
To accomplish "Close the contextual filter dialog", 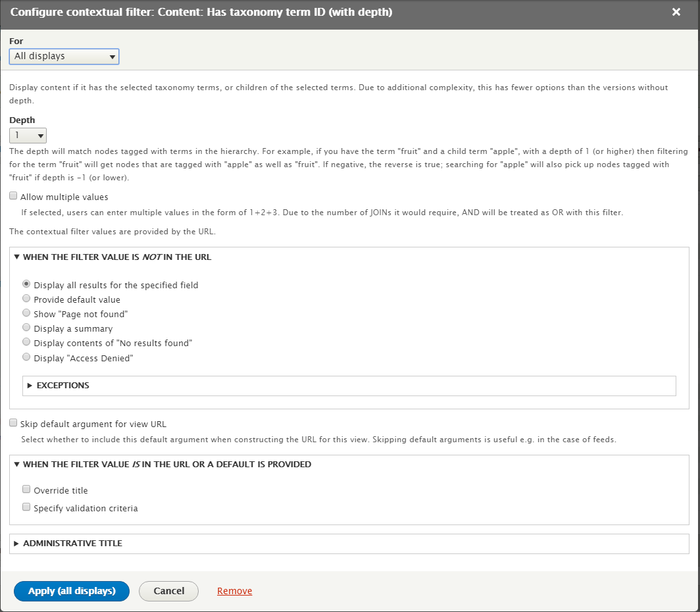I will [x=676, y=12].
